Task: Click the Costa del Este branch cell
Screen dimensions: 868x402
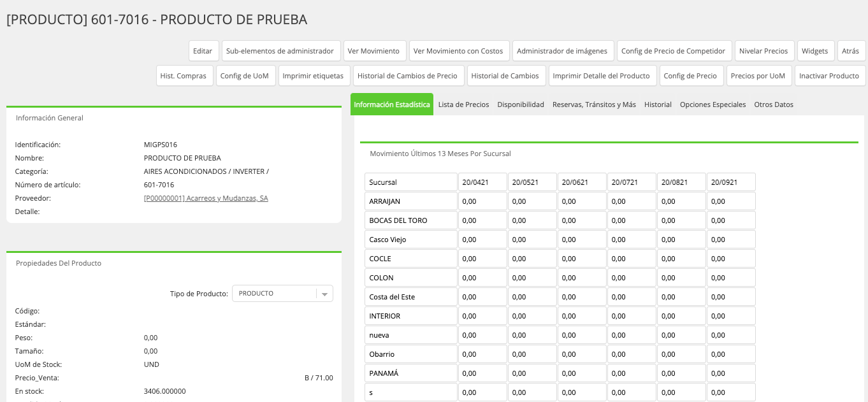Action: click(411, 297)
